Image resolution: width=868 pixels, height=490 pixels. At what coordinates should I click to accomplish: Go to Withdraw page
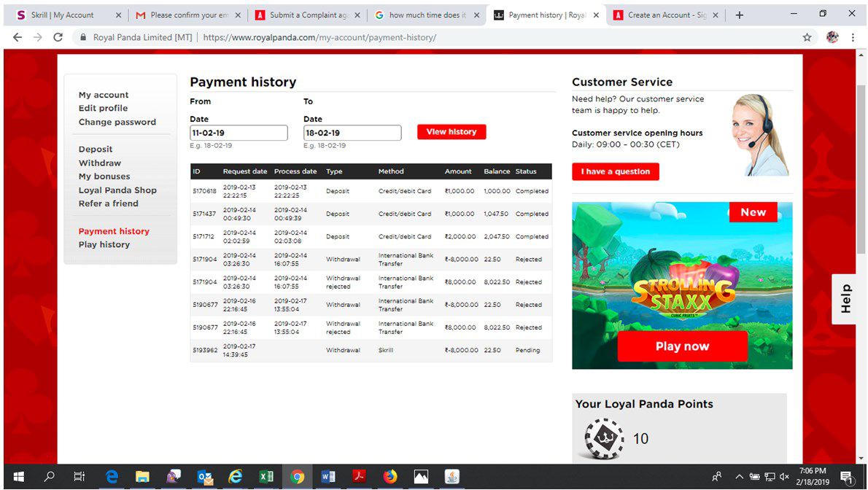(x=100, y=163)
